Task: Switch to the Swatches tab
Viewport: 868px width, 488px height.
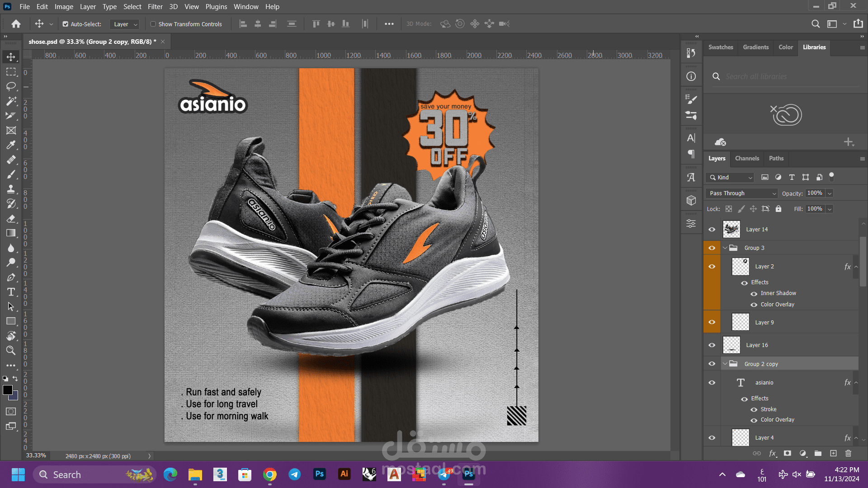Action: point(721,47)
